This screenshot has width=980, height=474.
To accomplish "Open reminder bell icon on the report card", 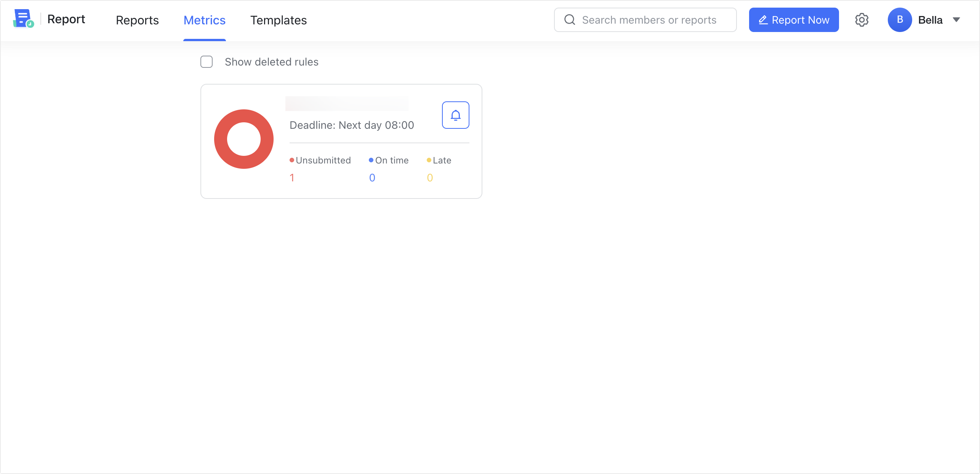I will click(456, 115).
